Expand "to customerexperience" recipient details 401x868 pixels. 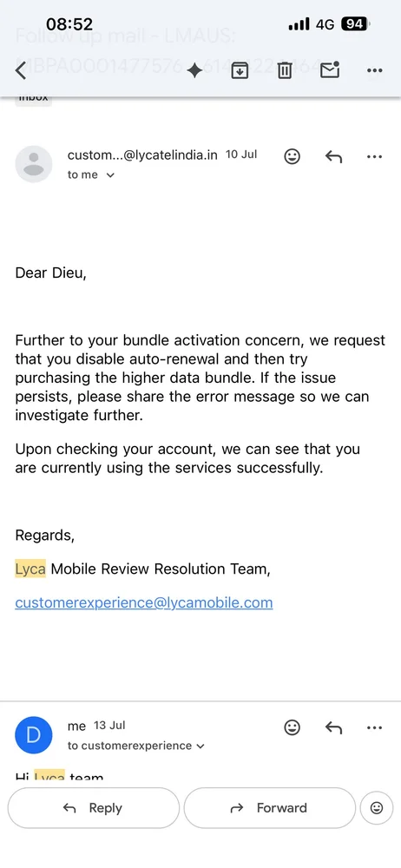[136, 746]
